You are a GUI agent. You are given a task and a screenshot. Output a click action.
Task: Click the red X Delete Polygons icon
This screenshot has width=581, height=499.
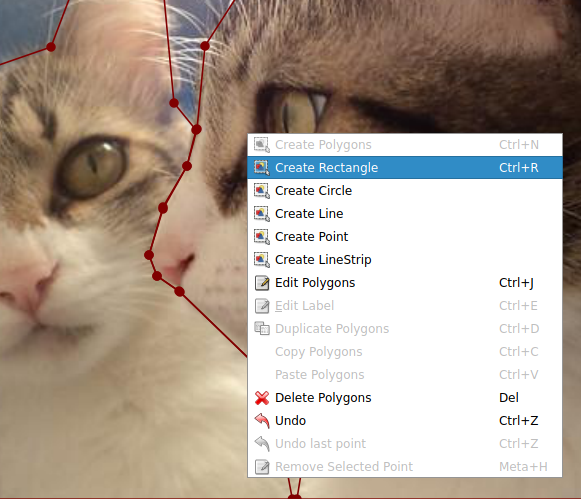pyautogui.click(x=262, y=398)
